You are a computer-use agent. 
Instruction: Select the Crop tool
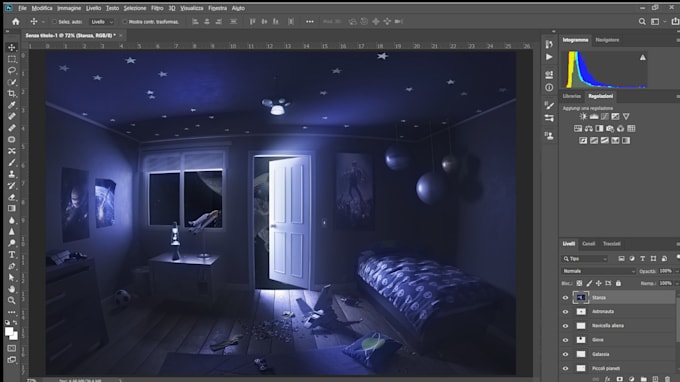[x=12, y=93]
